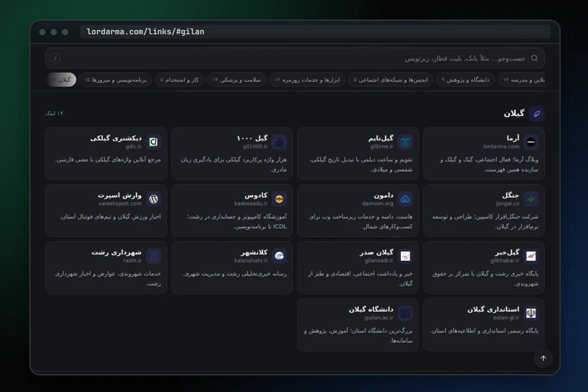Click the gilkhabar.ir news logo icon
This screenshot has width=588, height=392.
click(531, 256)
